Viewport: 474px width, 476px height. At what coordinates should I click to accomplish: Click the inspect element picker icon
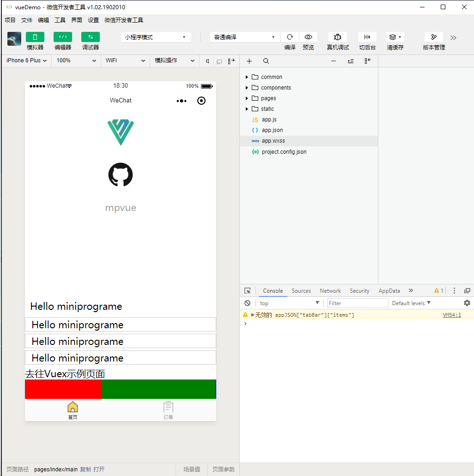247,291
